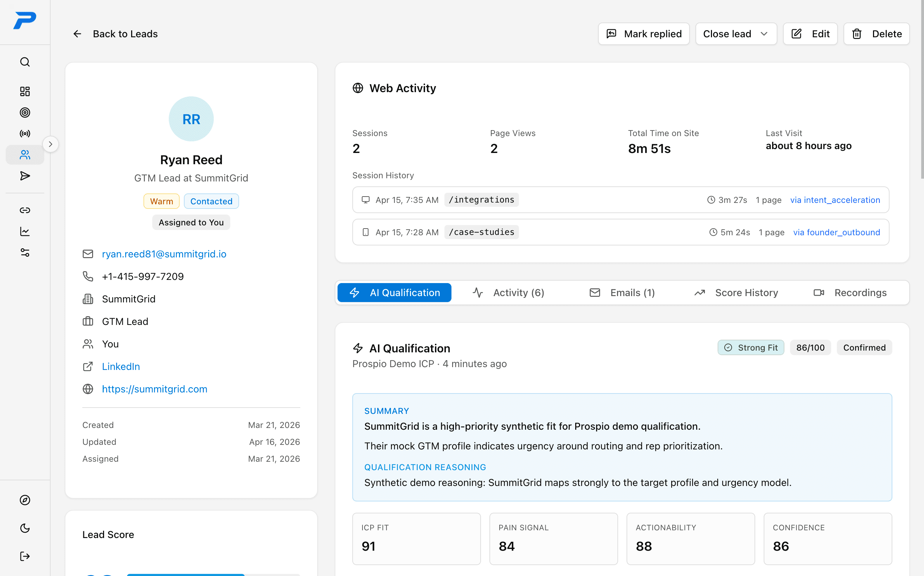Click the Web Activity globe icon
This screenshot has height=576, width=924.
(x=358, y=88)
